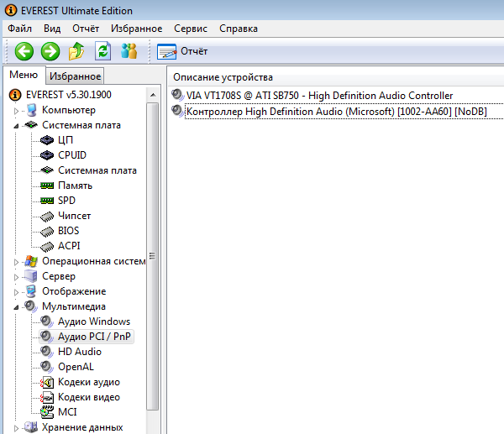Click the Память memory module icon
Image resolution: width=504 pixels, height=434 pixels.
(x=47, y=186)
